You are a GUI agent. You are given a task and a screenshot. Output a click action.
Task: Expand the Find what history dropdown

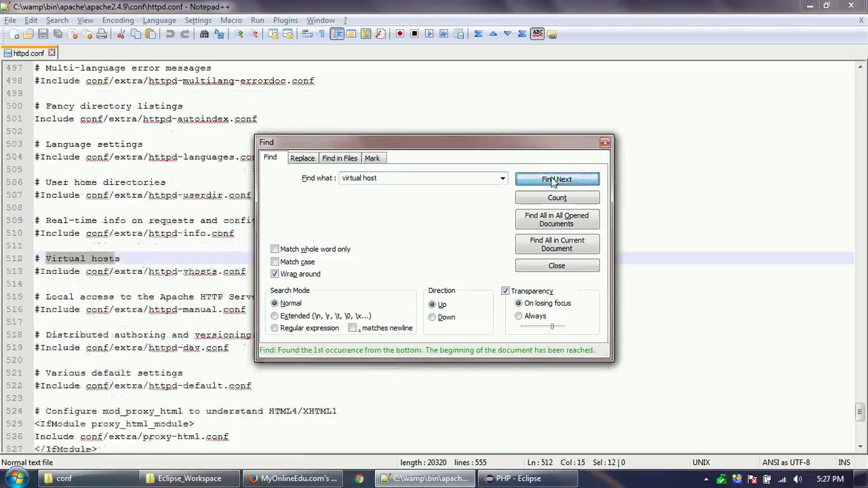pos(502,178)
